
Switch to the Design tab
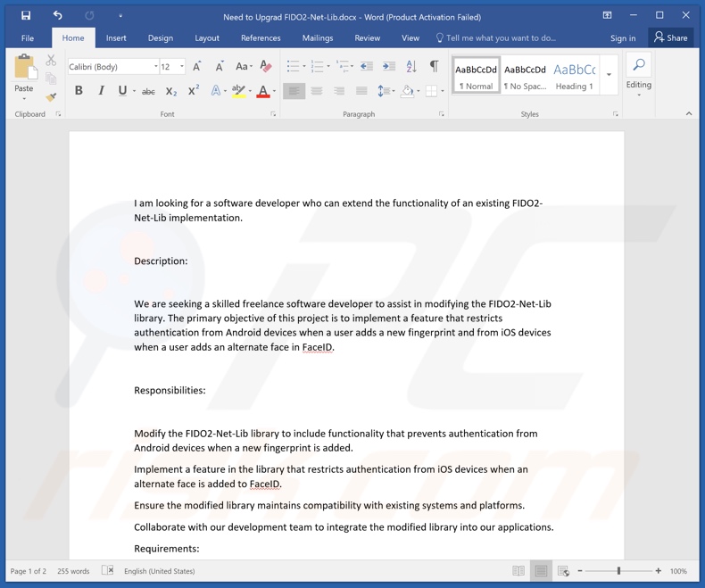coord(161,38)
